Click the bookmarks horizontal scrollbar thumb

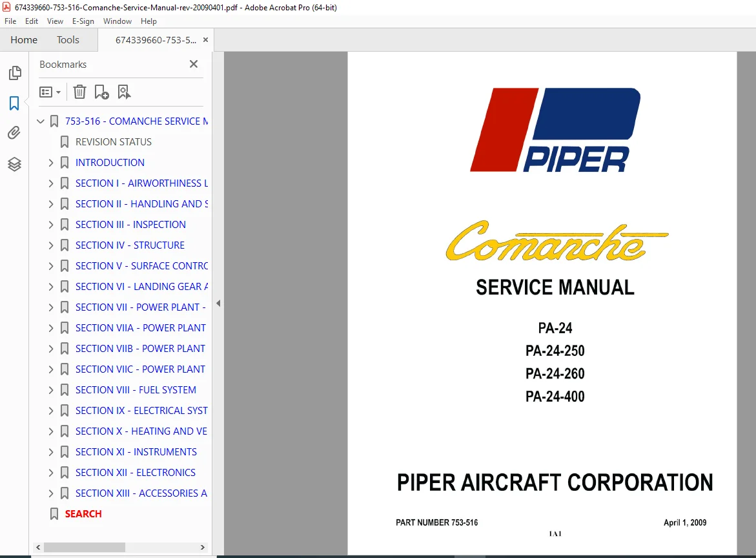[x=85, y=548]
